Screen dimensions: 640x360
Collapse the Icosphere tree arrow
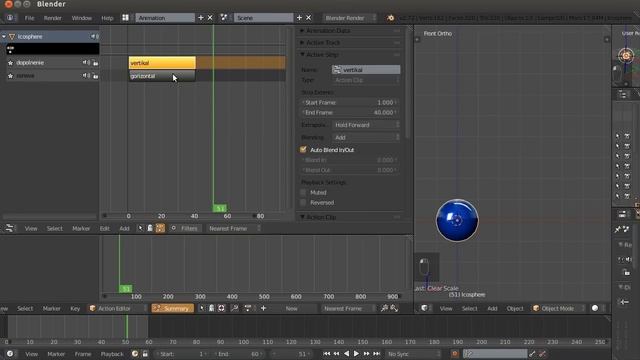[4, 36]
